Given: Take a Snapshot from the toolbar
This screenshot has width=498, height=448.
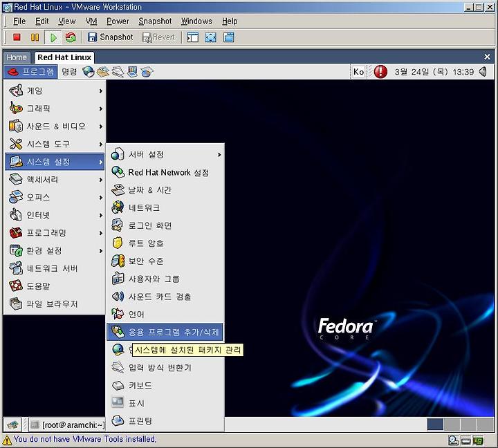Looking at the screenshot, I should click(111, 37).
